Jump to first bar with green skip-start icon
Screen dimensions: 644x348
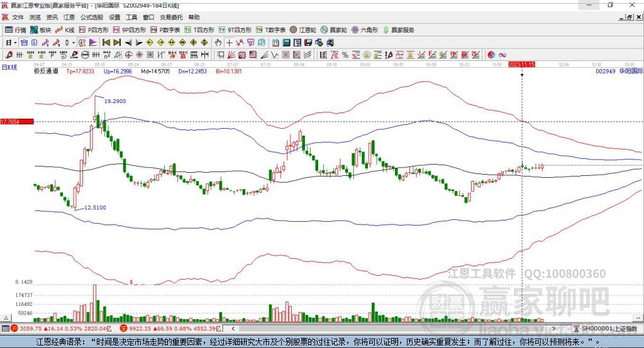(x=106, y=43)
